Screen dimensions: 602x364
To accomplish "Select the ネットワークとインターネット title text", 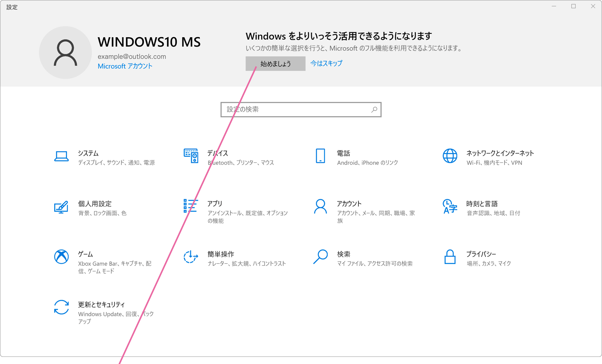I will click(500, 153).
